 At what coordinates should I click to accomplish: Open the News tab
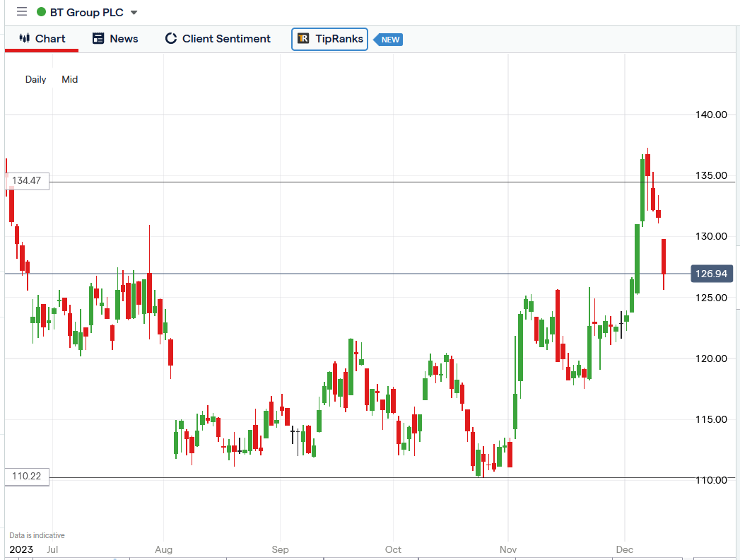coord(115,39)
